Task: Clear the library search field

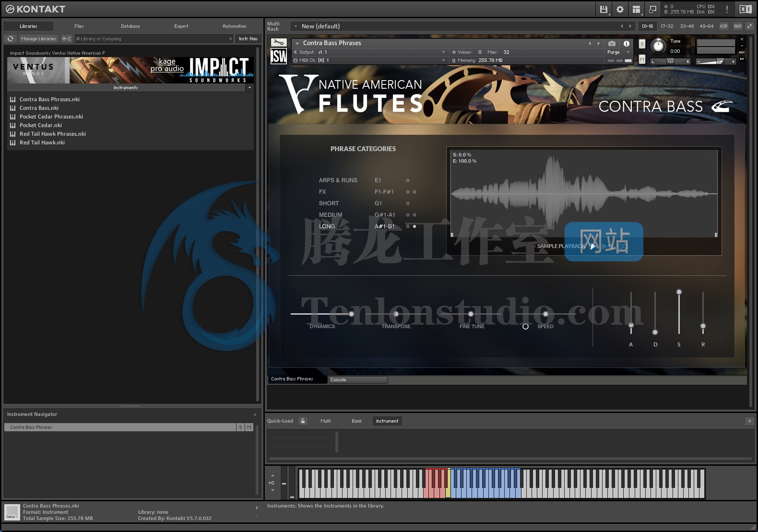Action: (x=230, y=39)
